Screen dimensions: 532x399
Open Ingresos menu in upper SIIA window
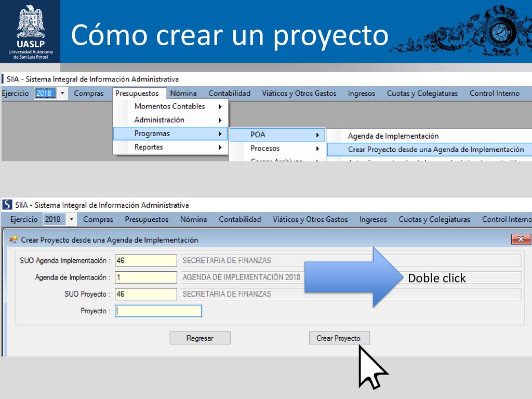[362, 94]
